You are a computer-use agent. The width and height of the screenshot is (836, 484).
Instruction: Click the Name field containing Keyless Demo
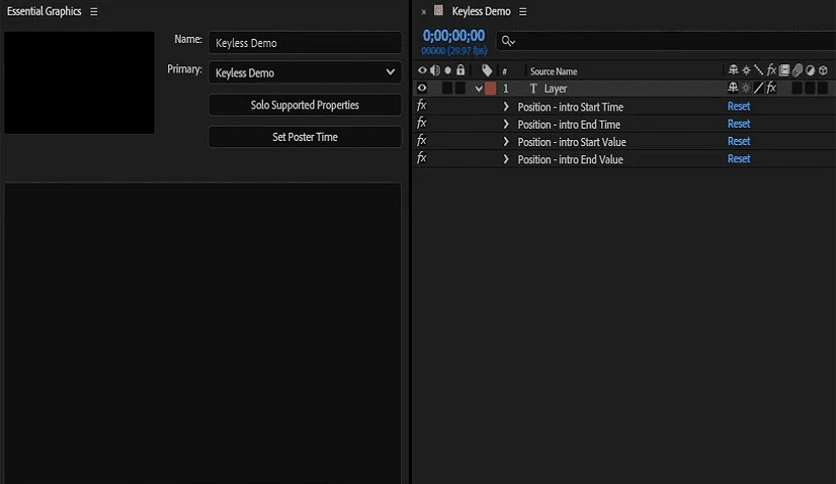tap(305, 43)
